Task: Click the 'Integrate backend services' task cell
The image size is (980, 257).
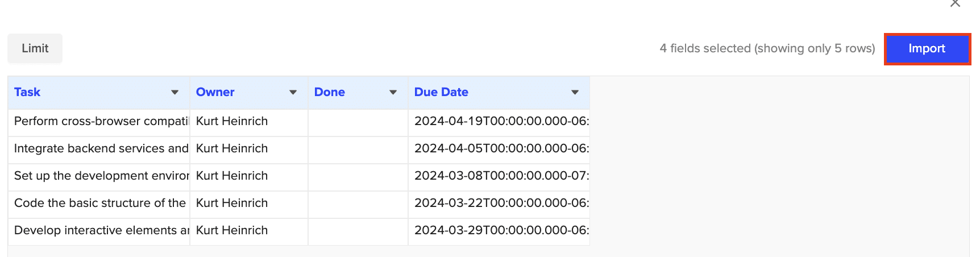Action: [x=101, y=148]
